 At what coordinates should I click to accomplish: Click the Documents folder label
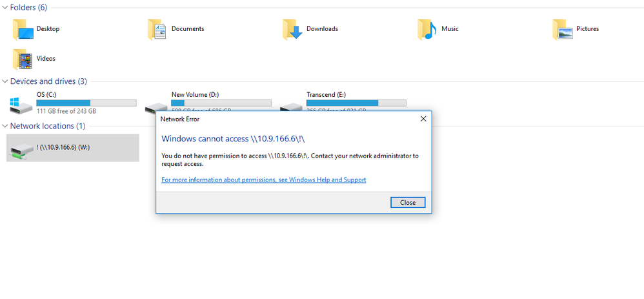coord(188,29)
